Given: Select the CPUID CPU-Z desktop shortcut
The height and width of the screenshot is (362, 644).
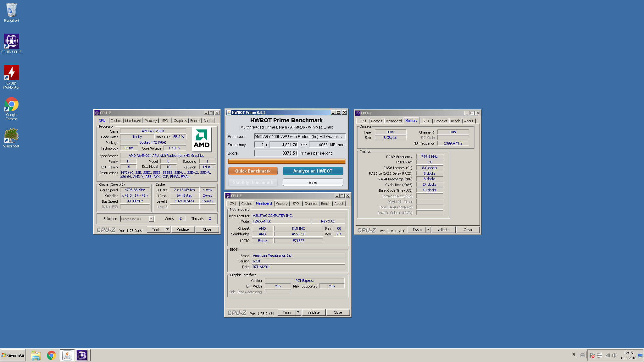Looking at the screenshot, I should click(x=11, y=43).
